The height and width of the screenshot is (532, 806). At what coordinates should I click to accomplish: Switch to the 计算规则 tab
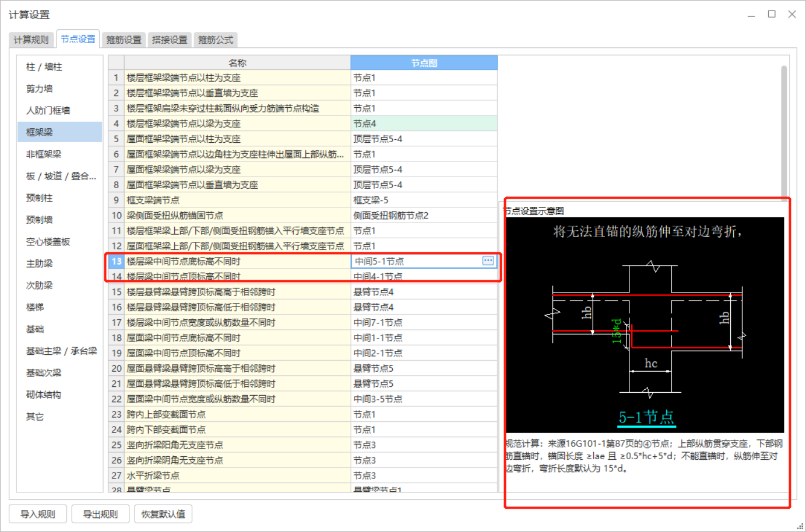[x=31, y=40]
